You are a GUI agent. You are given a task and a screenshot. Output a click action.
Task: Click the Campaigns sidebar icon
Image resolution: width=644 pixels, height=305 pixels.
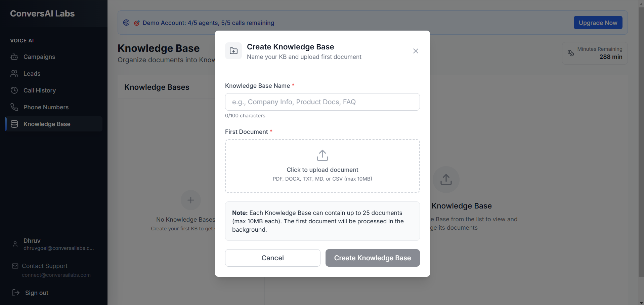(x=14, y=57)
